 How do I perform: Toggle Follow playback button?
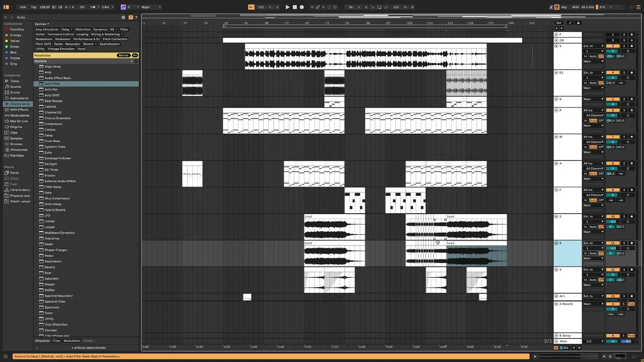pyautogui.click(x=252, y=7)
